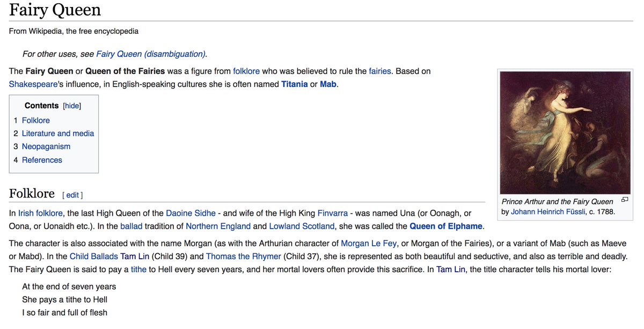Screen dimensions: 644x329
Task: Open the Queen of Elphame link
Action: click(446, 226)
